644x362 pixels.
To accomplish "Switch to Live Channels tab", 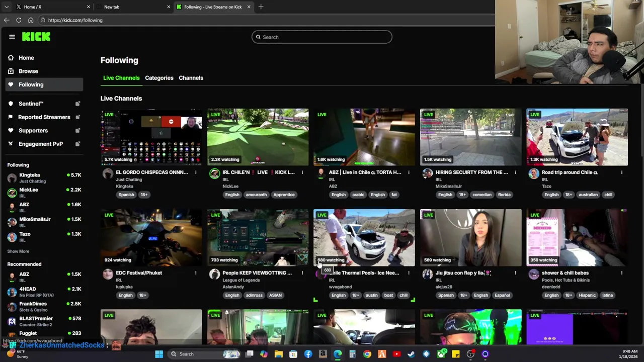I will click(x=121, y=78).
